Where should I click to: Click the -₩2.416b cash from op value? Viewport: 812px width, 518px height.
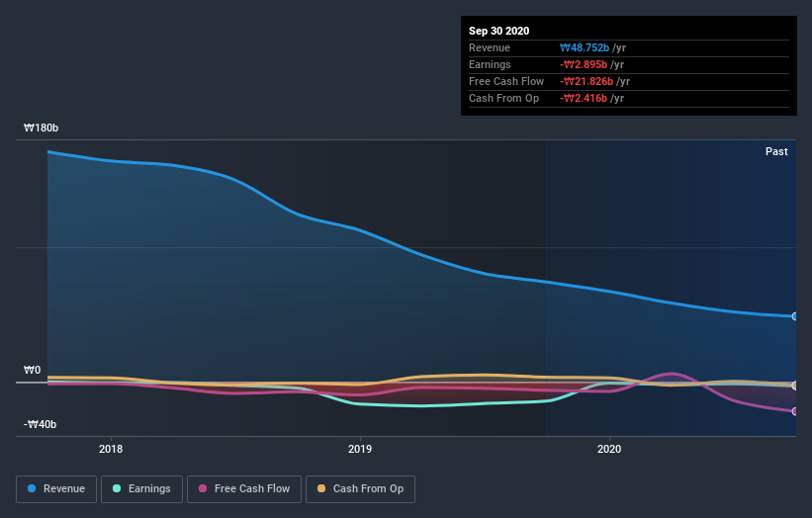pyautogui.click(x=584, y=98)
